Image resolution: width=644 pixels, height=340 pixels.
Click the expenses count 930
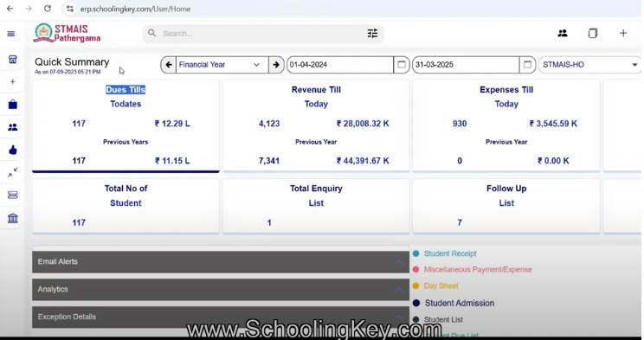point(460,124)
